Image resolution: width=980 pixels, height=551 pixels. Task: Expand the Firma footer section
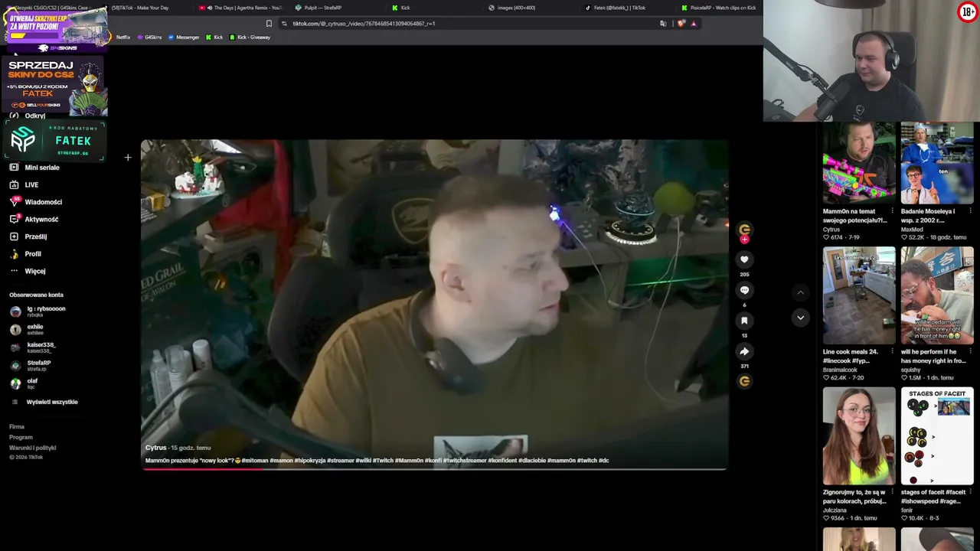tap(17, 427)
